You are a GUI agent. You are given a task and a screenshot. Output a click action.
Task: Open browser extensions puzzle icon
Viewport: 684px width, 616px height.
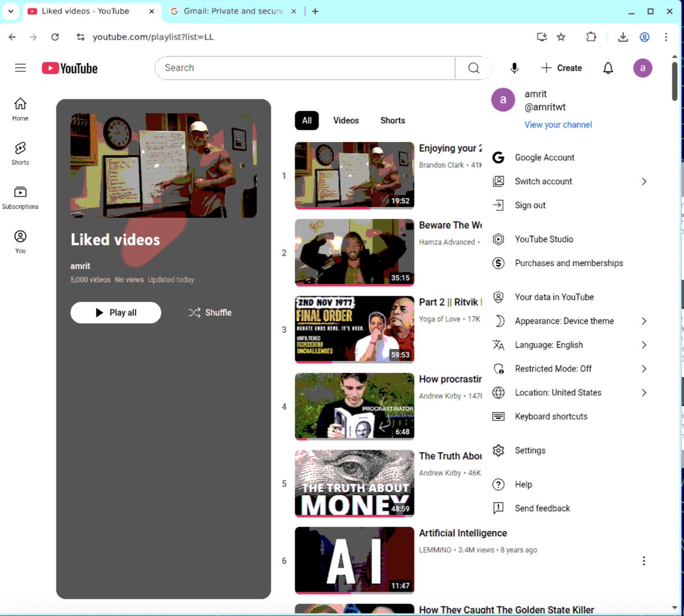pyautogui.click(x=591, y=37)
